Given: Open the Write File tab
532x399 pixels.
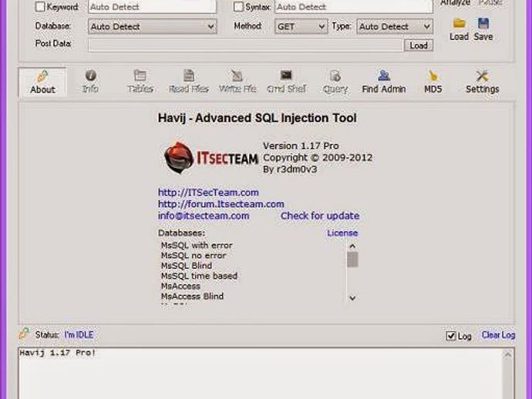Looking at the screenshot, I should click(237, 82).
